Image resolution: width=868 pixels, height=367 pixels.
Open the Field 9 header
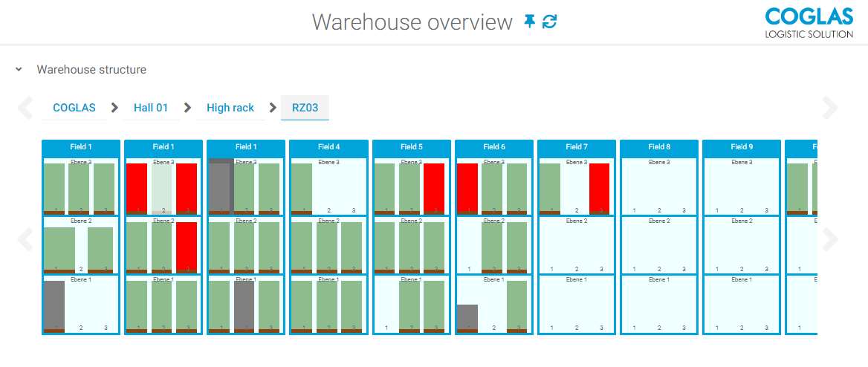[741, 147]
